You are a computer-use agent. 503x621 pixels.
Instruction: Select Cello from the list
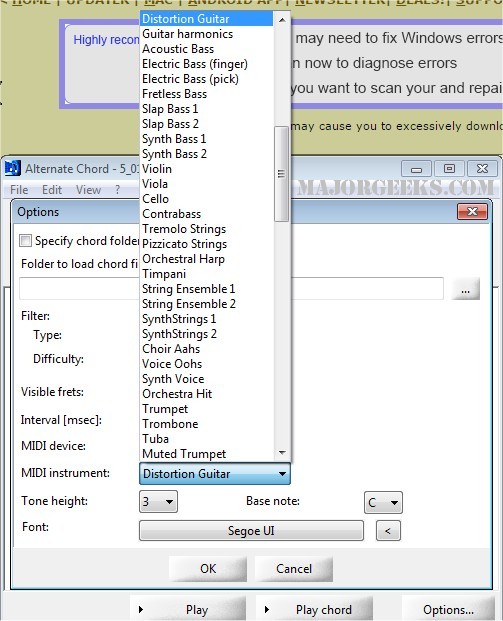(x=207, y=199)
